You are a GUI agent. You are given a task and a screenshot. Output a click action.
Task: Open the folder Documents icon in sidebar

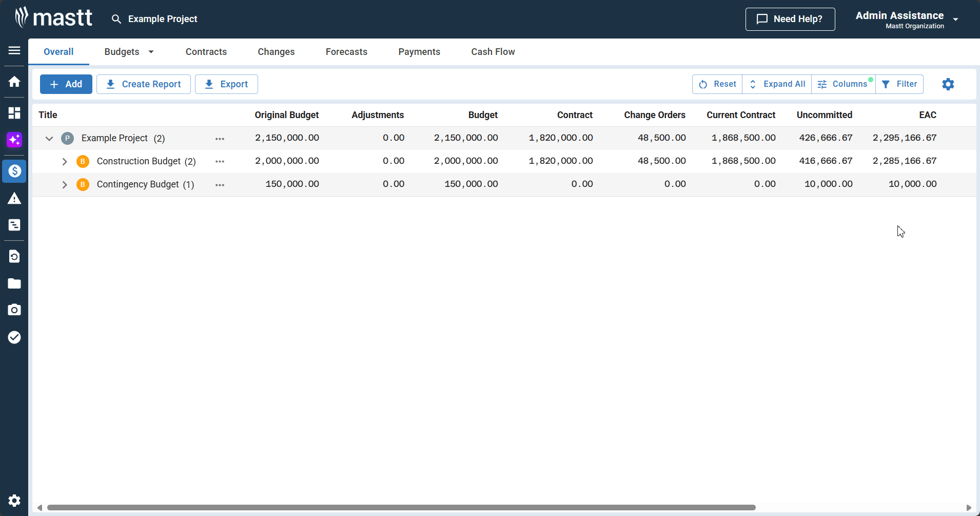tap(14, 283)
